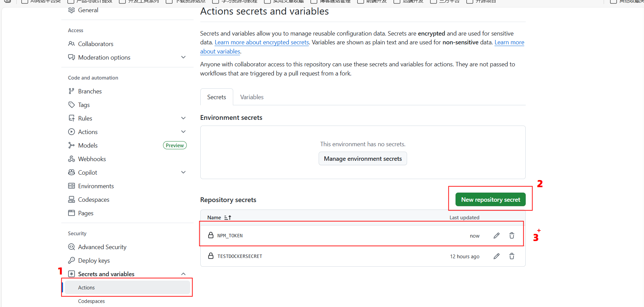
Task: Open Deploy keys page
Action: point(94,261)
